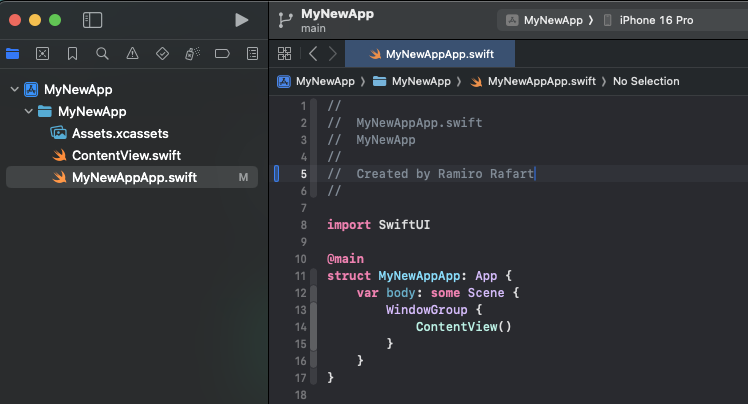Viewport: 748px width, 404px height.
Task: Collapse the MyNewApp project root
Action: click(x=14, y=89)
